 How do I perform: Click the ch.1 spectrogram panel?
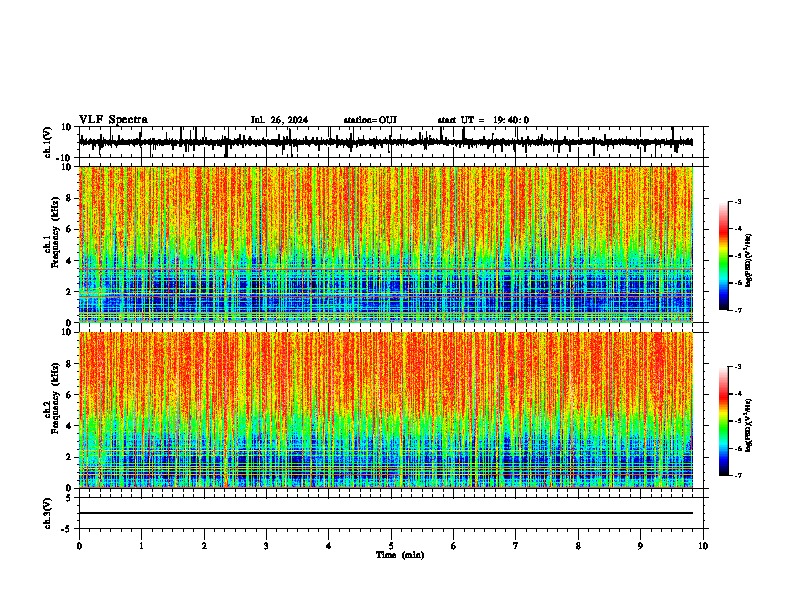point(386,244)
